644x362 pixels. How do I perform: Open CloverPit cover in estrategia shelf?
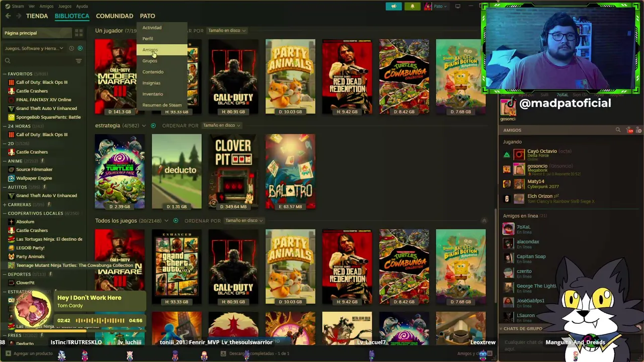(x=233, y=171)
